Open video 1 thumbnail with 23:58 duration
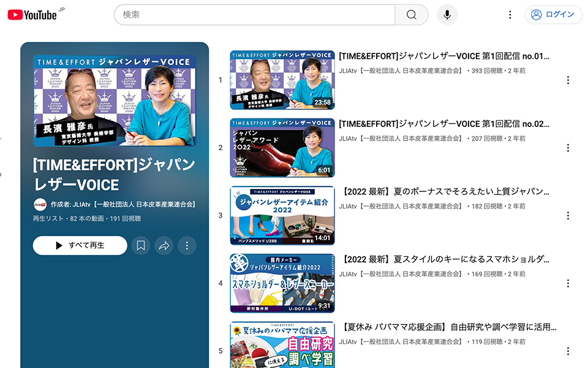The width and height of the screenshot is (588, 368). [x=282, y=80]
